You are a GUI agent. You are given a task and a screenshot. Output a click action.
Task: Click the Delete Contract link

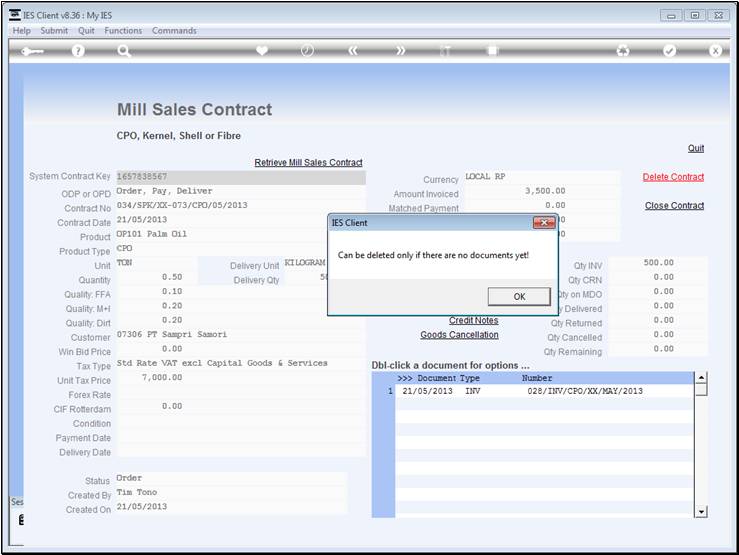pyautogui.click(x=673, y=177)
